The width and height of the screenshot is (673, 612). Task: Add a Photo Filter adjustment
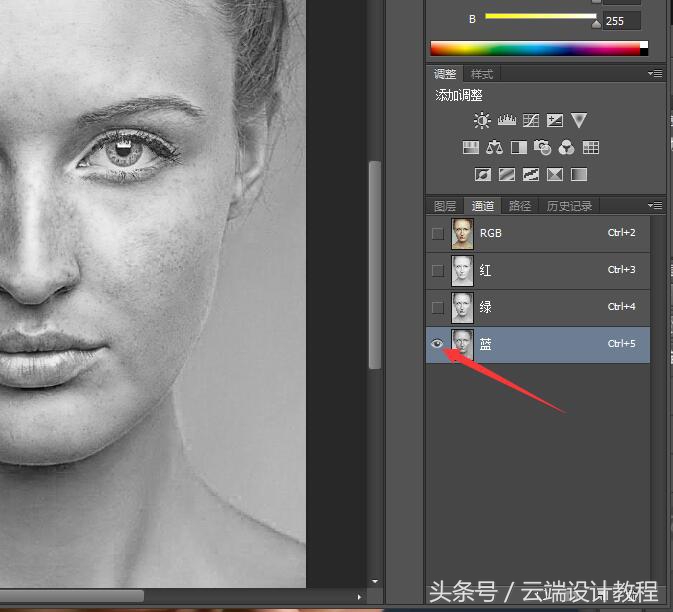click(x=542, y=148)
